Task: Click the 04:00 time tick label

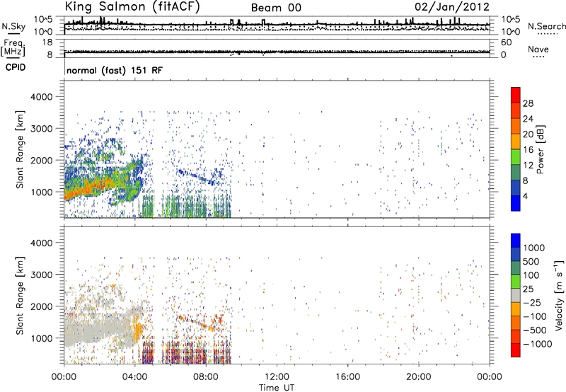Action: [134, 377]
